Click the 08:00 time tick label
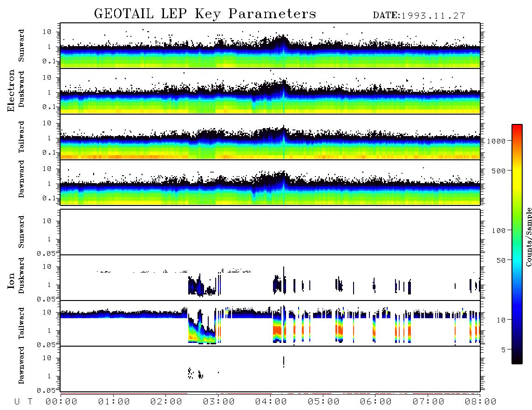 coord(480,402)
